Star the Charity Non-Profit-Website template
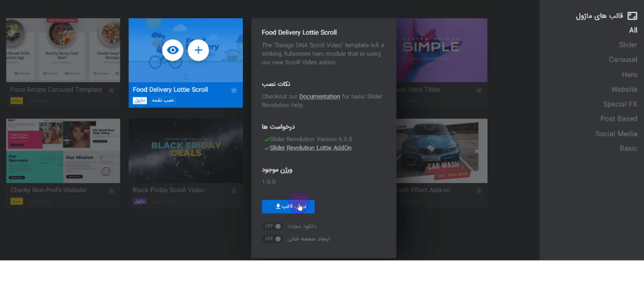The width and height of the screenshot is (644, 281). (x=112, y=190)
